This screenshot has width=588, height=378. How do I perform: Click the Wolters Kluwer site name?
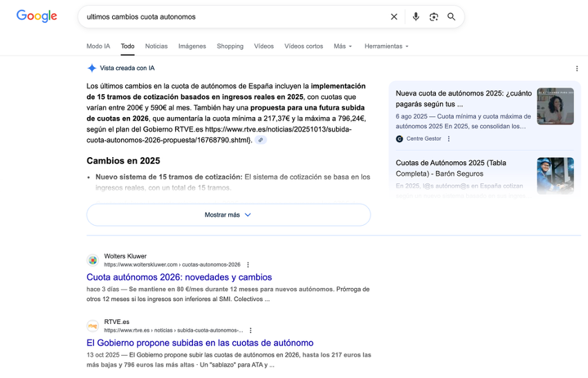(x=125, y=256)
